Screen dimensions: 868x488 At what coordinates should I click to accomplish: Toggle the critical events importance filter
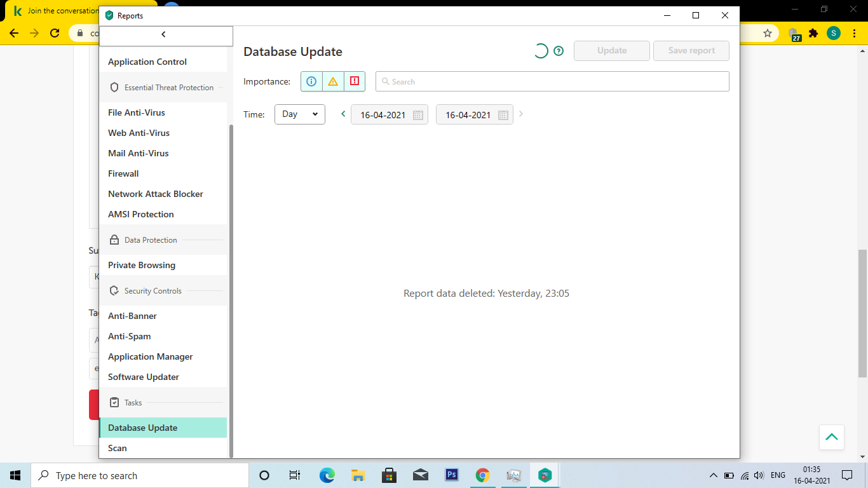(x=355, y=81)
